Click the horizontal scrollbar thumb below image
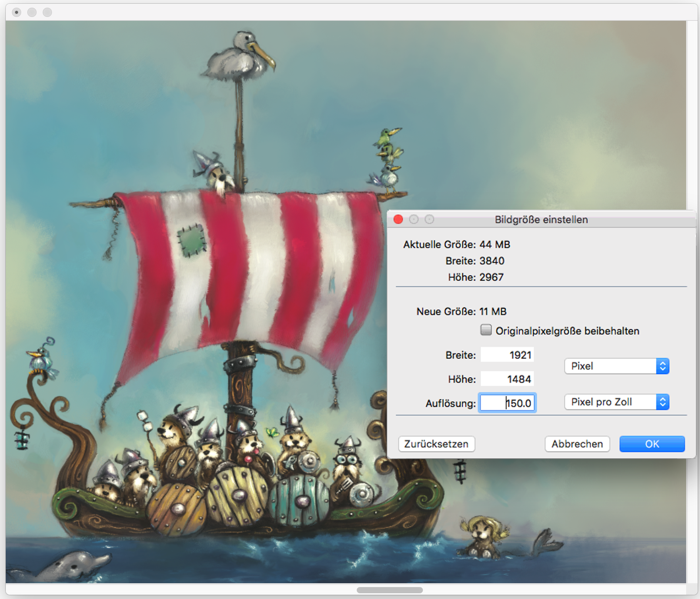 (389, 590)
